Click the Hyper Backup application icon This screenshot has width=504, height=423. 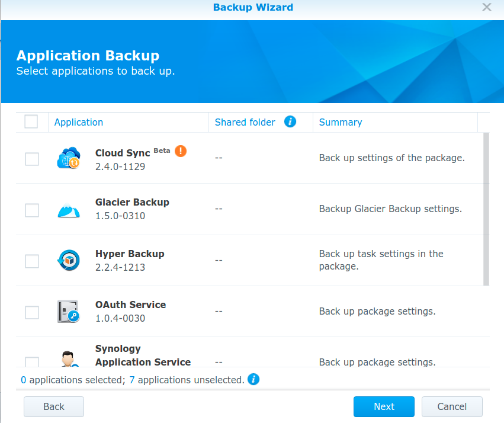tap(68, 261)
